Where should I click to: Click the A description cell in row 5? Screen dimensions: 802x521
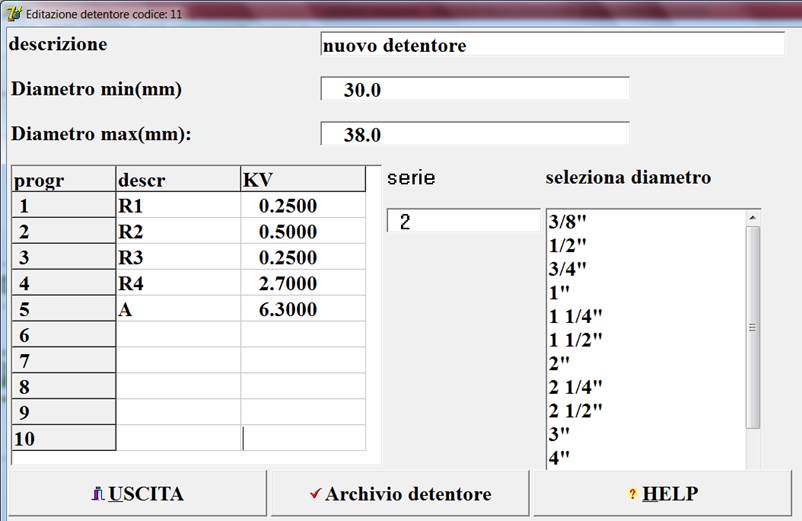coord(178,309)
